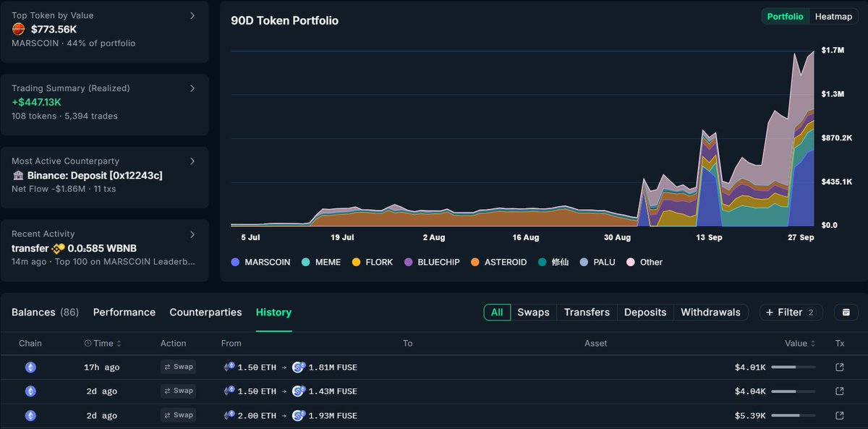Screen dimensions: 868x429
Task: Switch to the Performance tab
Action: [x=124, y=313]
